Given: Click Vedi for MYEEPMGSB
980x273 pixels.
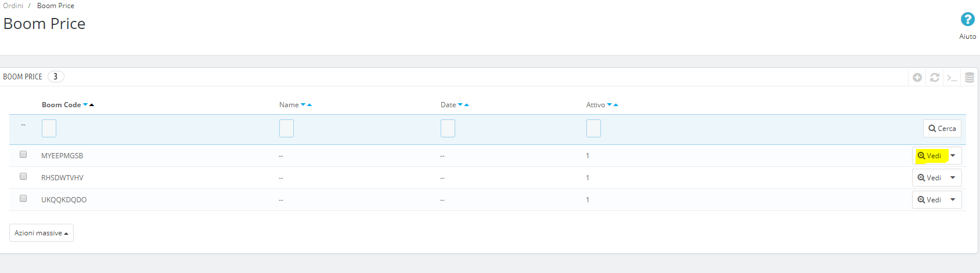Looking at the screenshot, I should coord(929,156).
